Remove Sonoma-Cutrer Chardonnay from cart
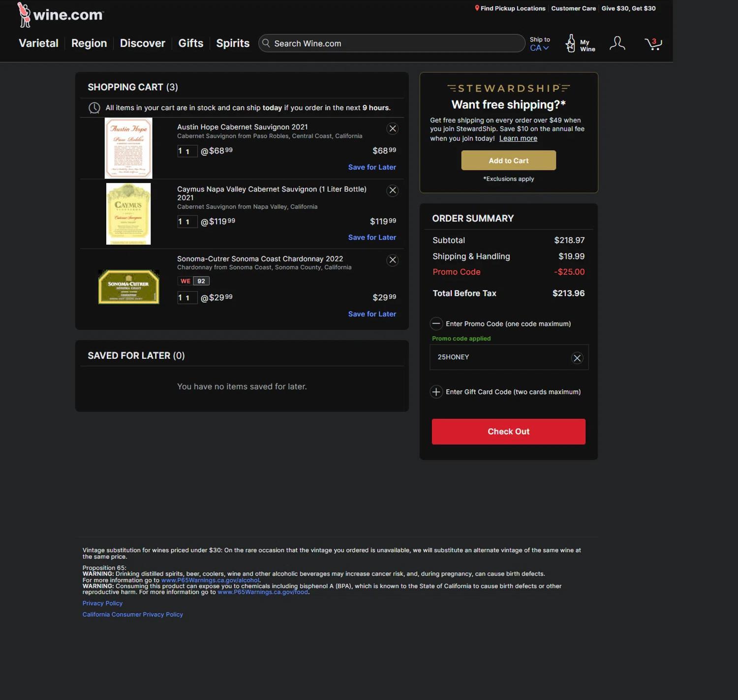The height and width of the screenshot is (700, 738). tap(392, 260)
